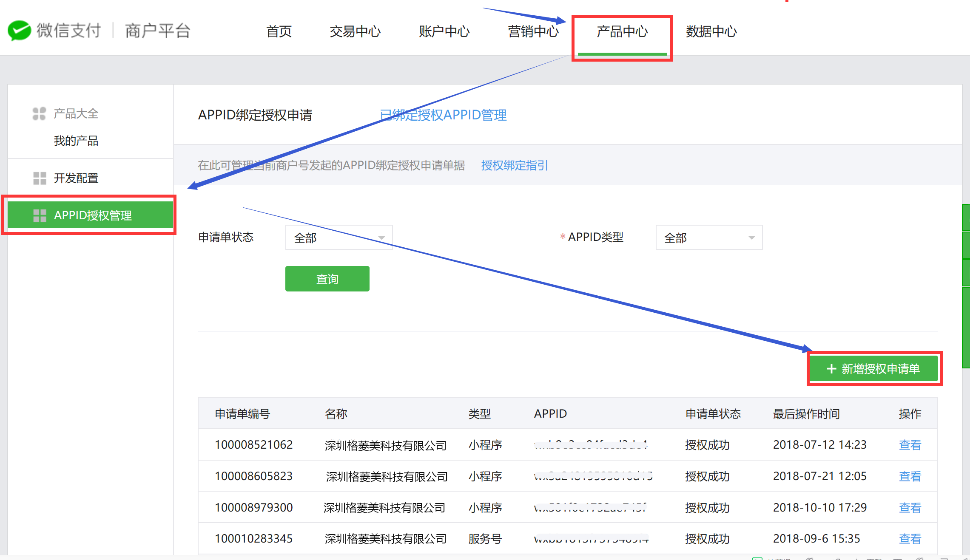Click the 申请单编号 column header
Image resolution: width=970 pixels, height=560 pixels.
pyautogui.click(x=242, y=414)
